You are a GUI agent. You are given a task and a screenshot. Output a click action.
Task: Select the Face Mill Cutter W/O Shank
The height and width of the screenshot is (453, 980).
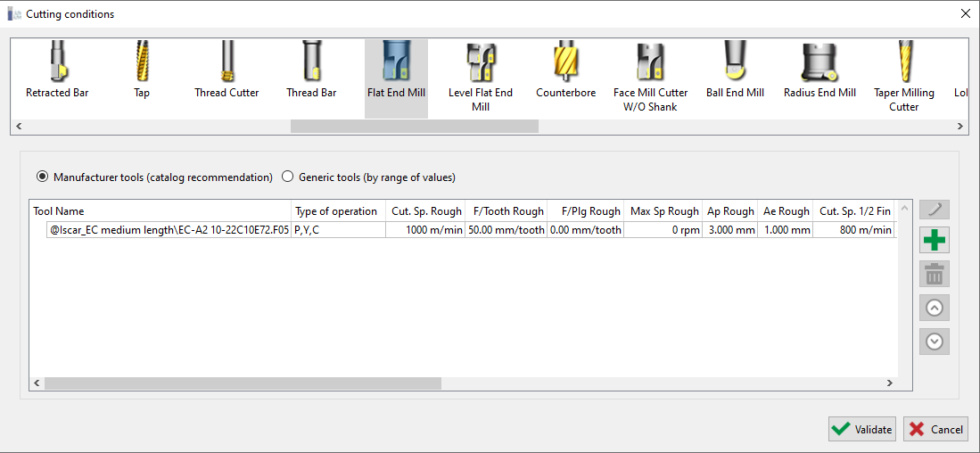coord(650,77)
